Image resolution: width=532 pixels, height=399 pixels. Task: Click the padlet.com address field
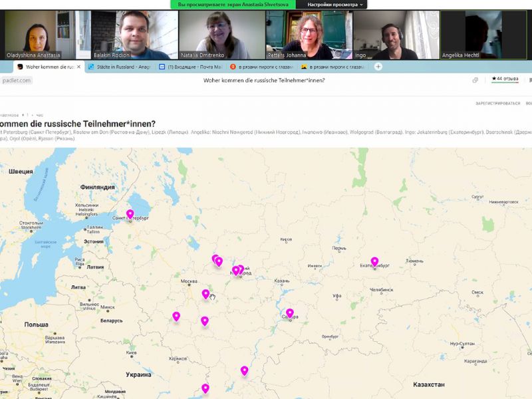click(16, 80)
